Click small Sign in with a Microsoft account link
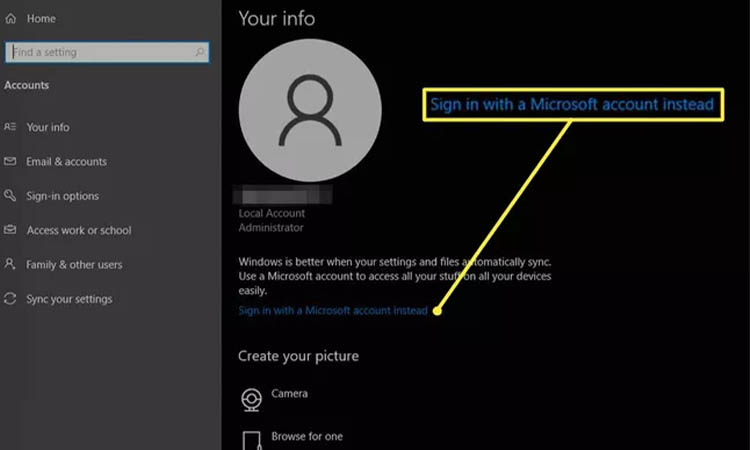 tap(333, 311)
